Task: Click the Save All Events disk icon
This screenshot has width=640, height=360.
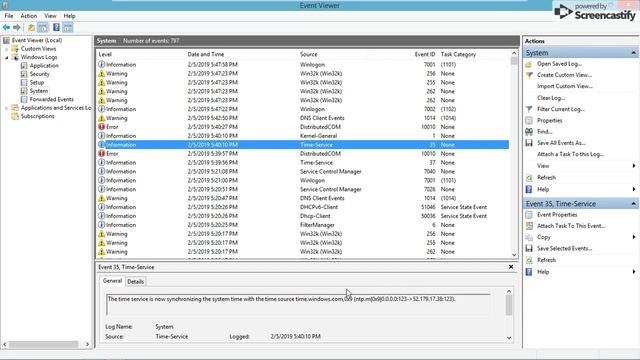Action: coord(529,143)
